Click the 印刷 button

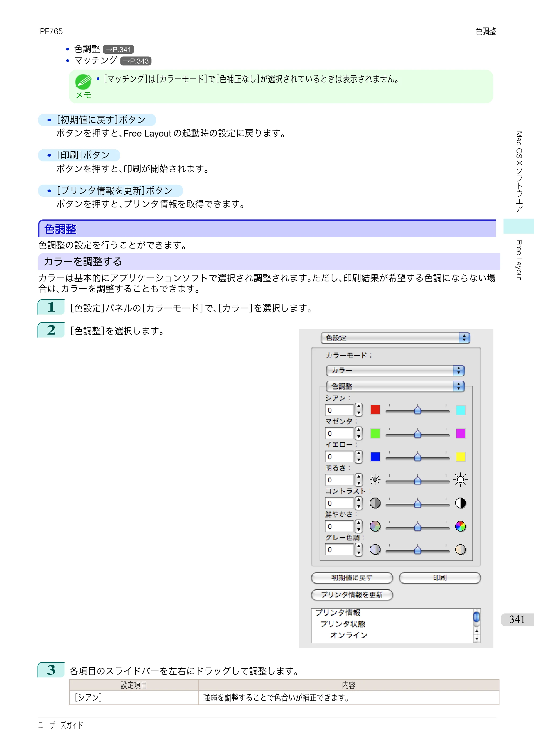(440, 578)
